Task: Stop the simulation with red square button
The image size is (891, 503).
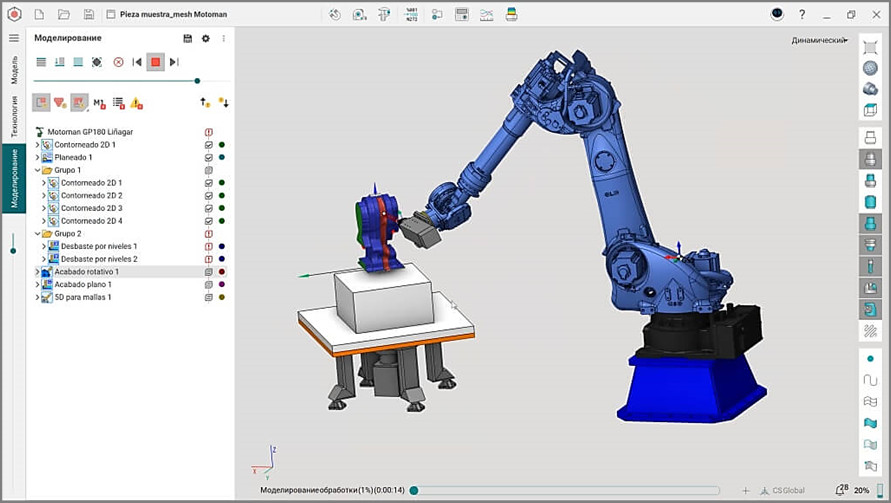Action: click(x=155, y=62)
